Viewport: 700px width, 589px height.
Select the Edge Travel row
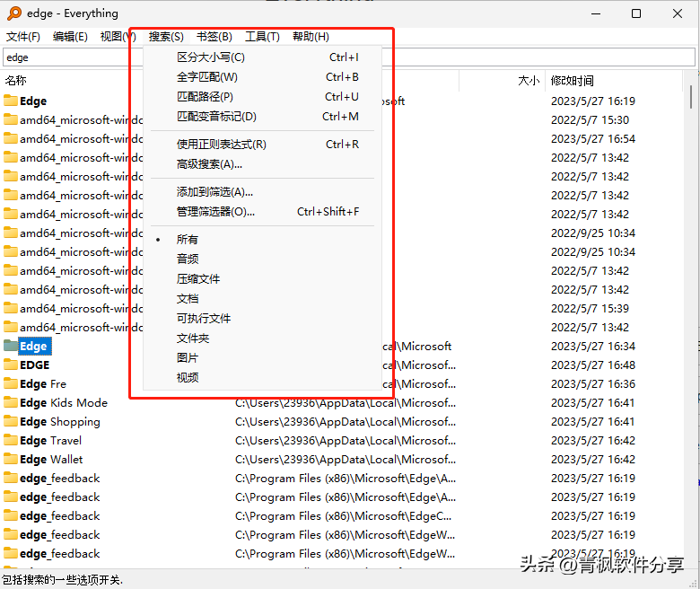tap(50, 440)
